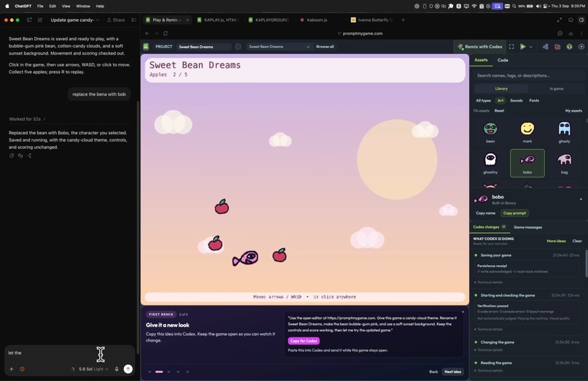
Task: Go back with browser back arrow
Action: point(147,34)
